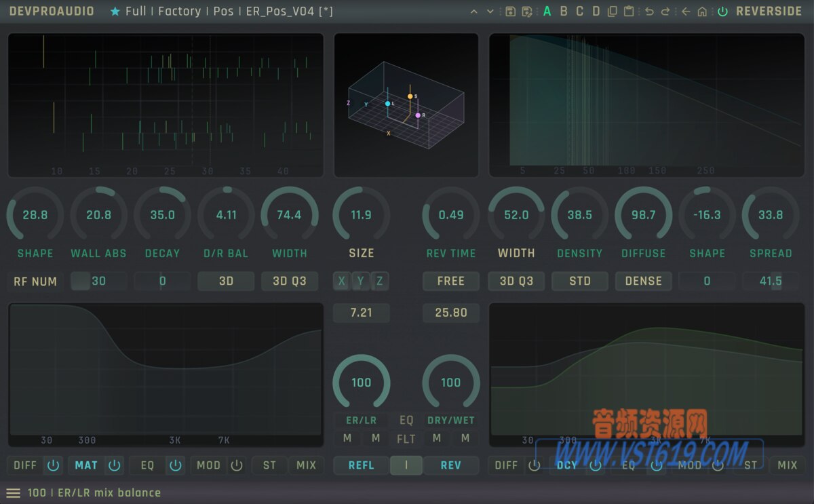This screenshot has width=814, height=504.
Task: Click the 7.21 value field
Action: click(x=362, y=313)
